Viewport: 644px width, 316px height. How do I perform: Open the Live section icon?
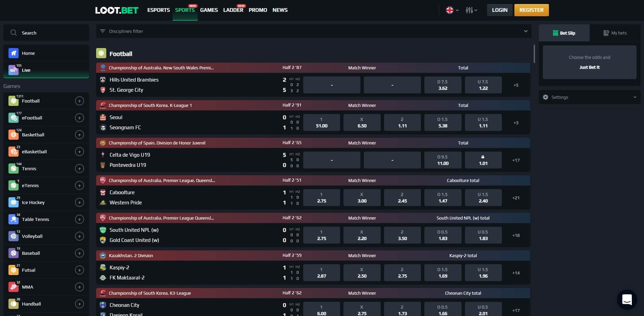[14, 70]
